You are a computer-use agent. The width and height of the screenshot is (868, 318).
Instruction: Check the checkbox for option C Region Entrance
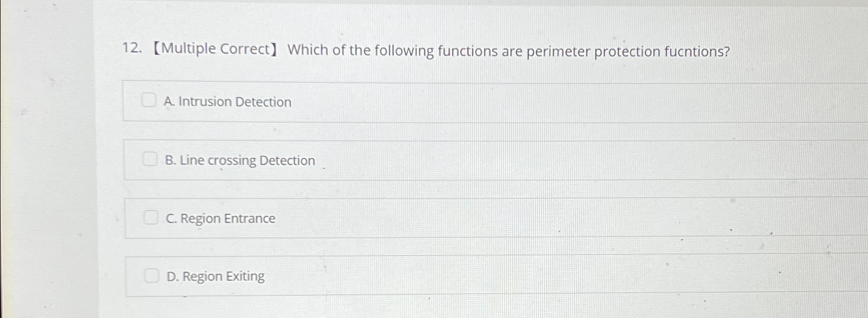tap(152, 217)
